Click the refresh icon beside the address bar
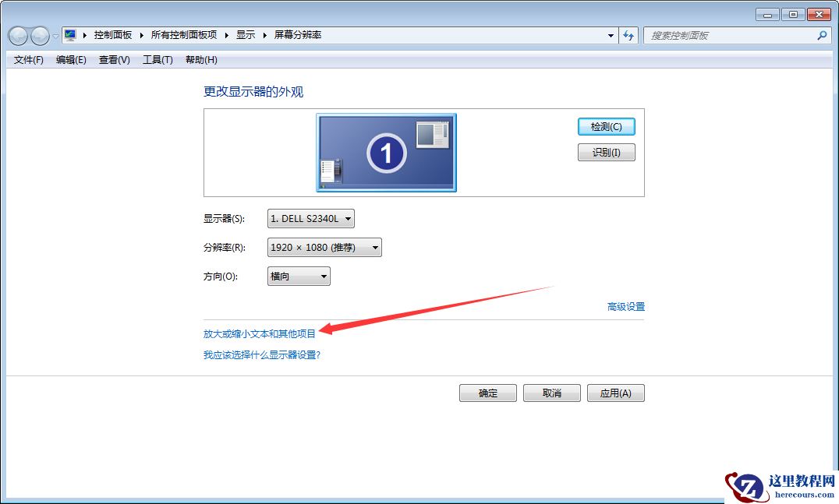The image size is (839, 504). click(x=628, y=36)
